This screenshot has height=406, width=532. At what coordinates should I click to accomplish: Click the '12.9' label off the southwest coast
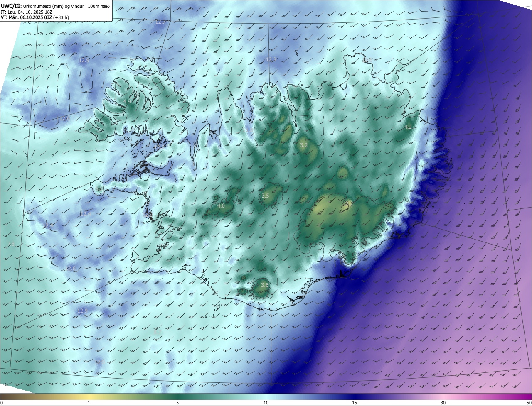click(x=82, y=311)
